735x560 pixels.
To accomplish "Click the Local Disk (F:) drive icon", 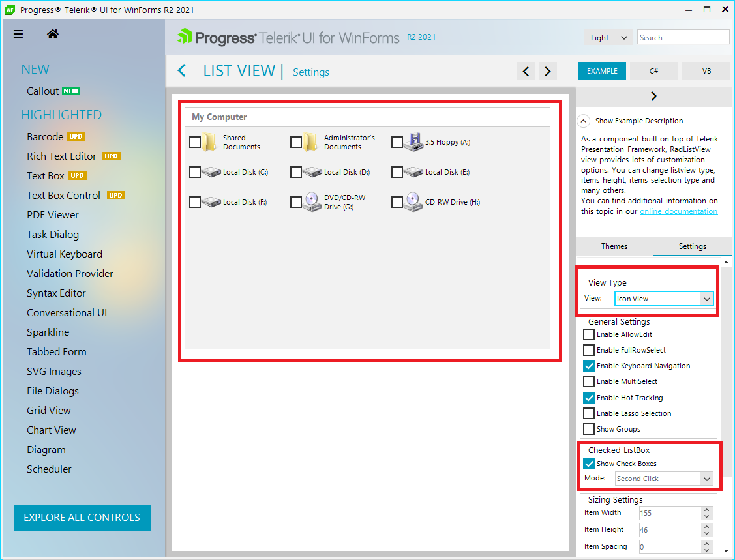I will [x=211, y=202].
